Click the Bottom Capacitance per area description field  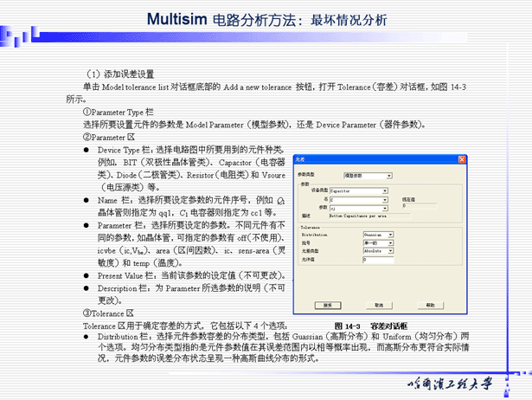tap(369, 216)
